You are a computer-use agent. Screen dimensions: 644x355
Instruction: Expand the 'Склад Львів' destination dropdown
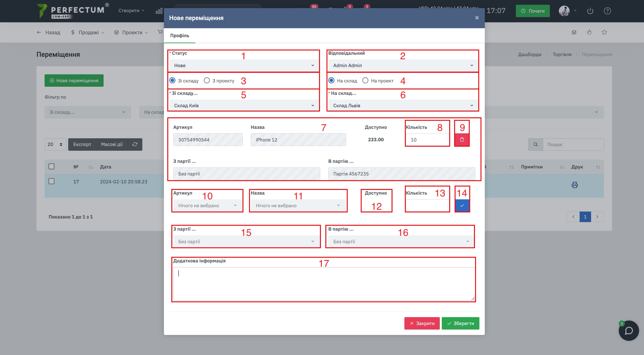point(403,105)
